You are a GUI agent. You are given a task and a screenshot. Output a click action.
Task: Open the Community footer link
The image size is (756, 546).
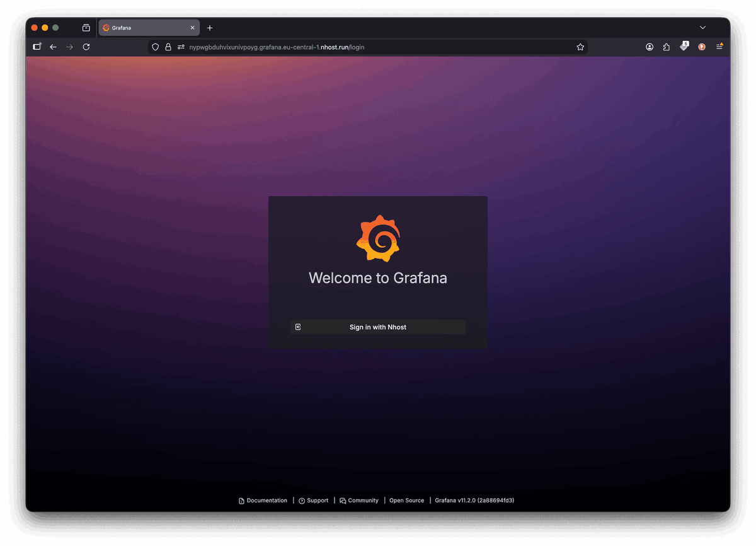coord(359,501)
